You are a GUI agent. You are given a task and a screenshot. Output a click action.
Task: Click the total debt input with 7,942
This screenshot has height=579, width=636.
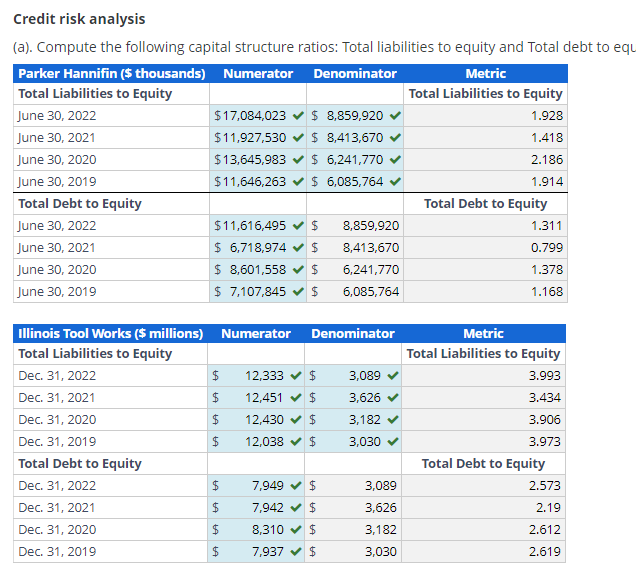click(256, 508)
